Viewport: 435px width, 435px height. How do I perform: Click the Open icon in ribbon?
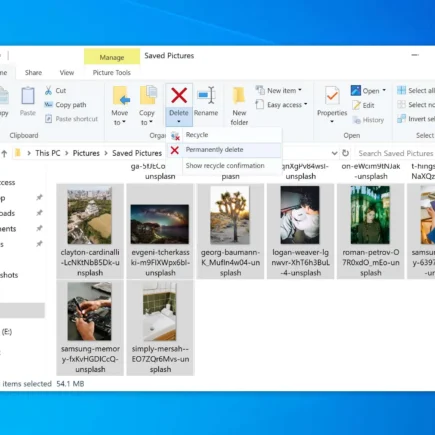tap(356, 90)
